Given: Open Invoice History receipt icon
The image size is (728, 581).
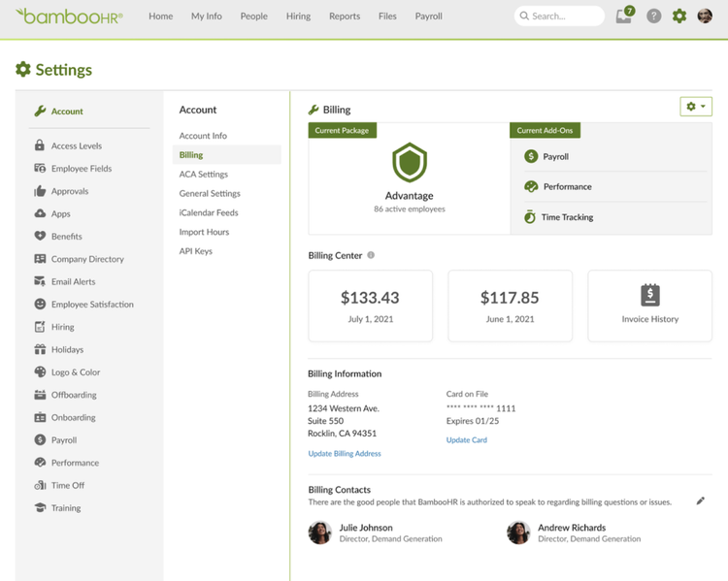Looking at the screenshot, I should 650,295.
